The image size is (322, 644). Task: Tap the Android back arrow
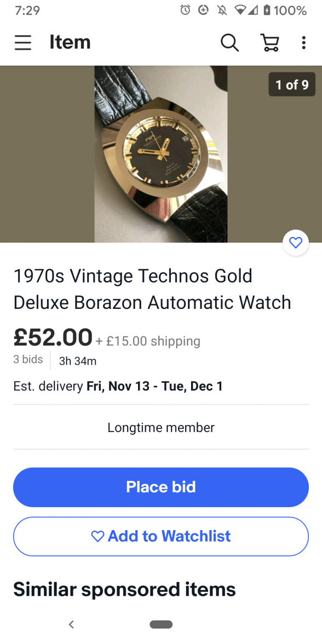coord(71,624)
